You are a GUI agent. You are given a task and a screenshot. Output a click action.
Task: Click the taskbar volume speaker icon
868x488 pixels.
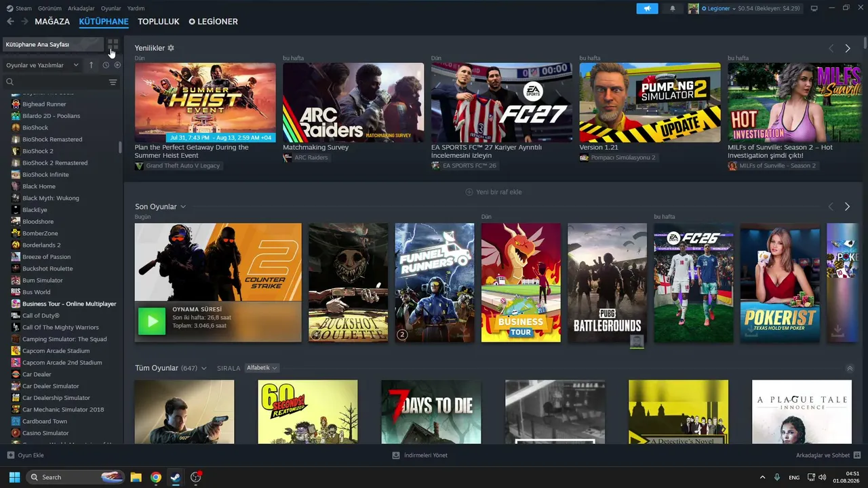tap(823, 477)
